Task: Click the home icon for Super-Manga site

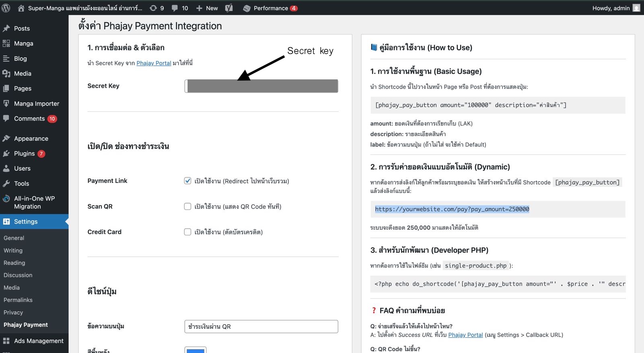Action: pyautogui.click(x=21, y=8)
